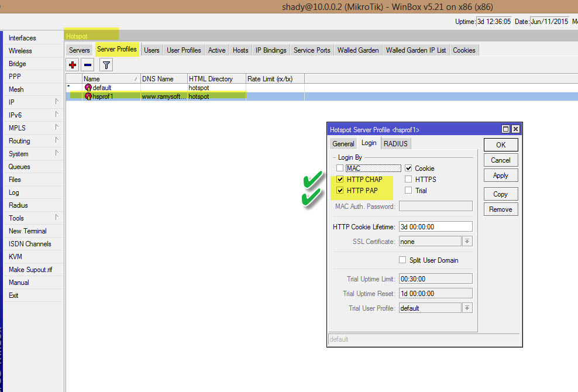
Task: Open Trial User Profile dropdown arrow
Action: point(467,308)
